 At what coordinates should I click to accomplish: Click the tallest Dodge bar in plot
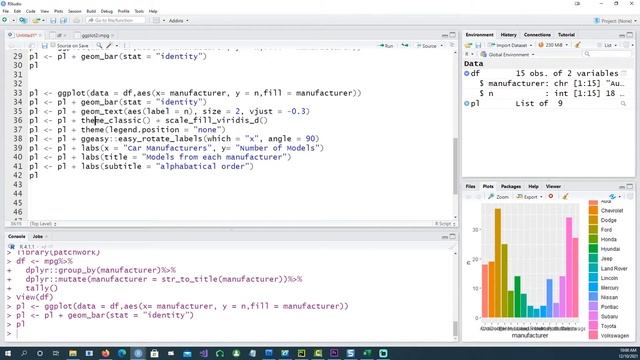(x=498, y=263)
